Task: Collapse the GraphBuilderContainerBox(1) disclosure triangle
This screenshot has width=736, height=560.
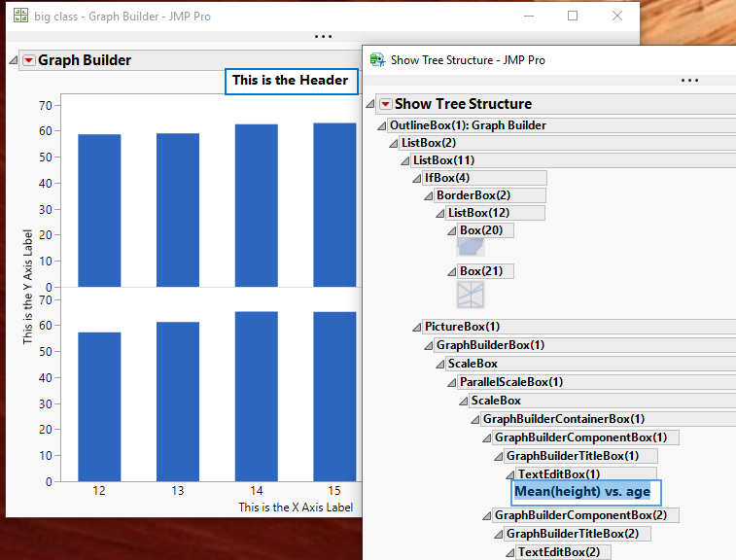Action: [475, 420]
